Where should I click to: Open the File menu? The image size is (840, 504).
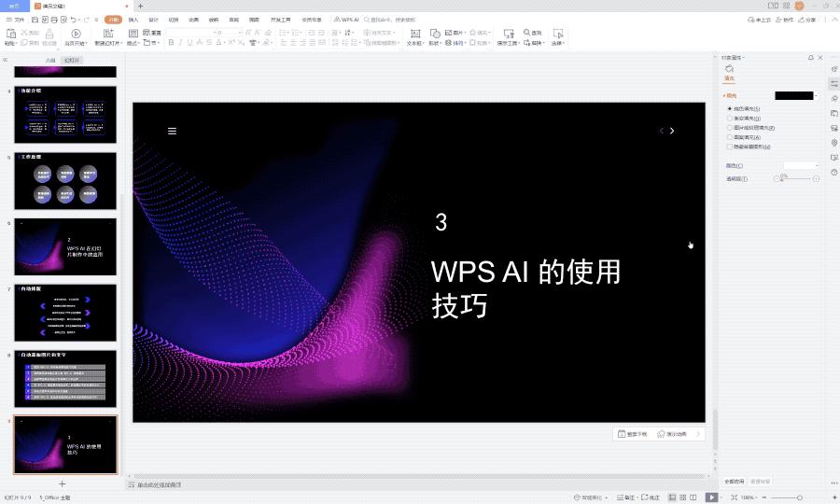click(16, 20)
